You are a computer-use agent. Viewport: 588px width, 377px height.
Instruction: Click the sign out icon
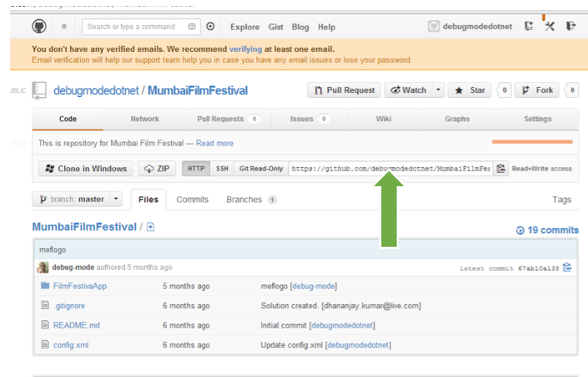[570, 26]
